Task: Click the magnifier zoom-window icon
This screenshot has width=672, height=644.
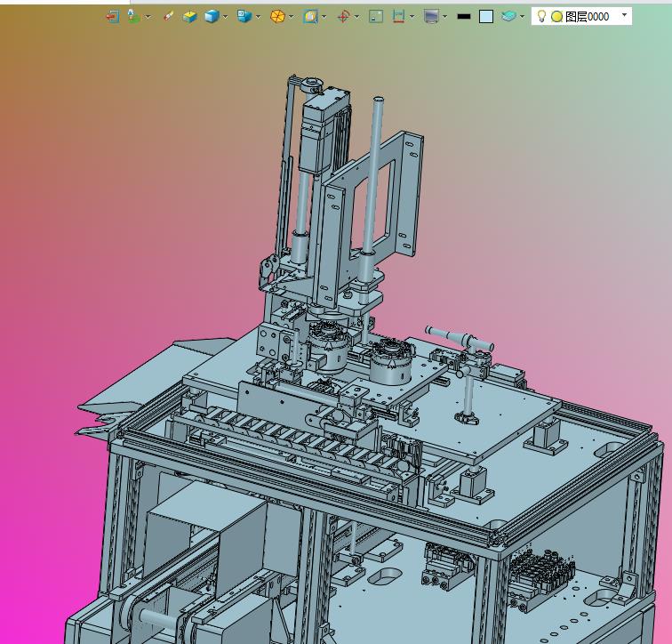Action: [x=310, y=17]
